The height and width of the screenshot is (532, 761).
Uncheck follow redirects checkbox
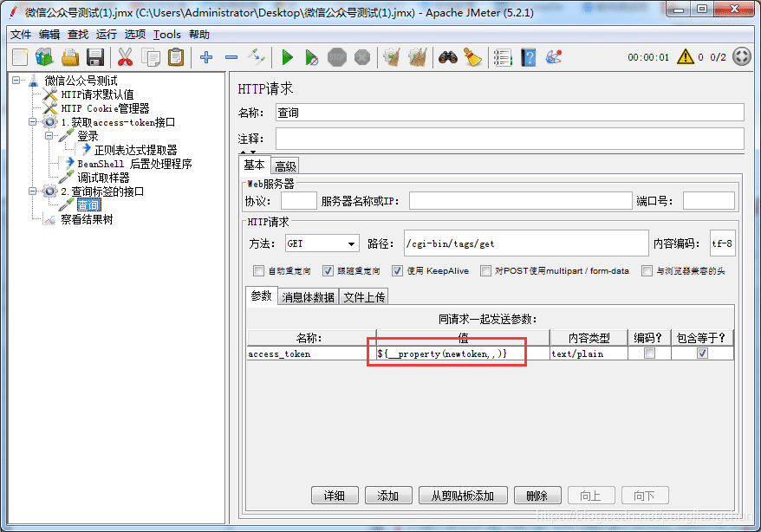pyautogui.click(x=328, y=270)
